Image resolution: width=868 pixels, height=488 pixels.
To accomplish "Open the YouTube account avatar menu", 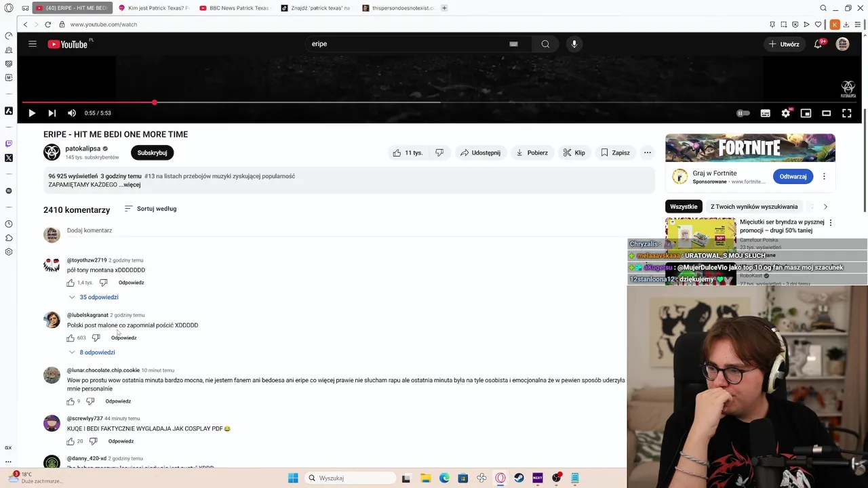I will [842, 44].
